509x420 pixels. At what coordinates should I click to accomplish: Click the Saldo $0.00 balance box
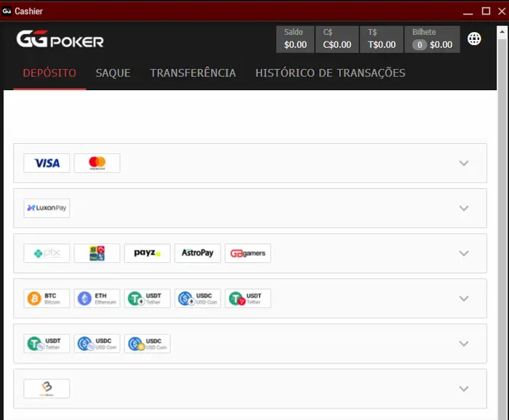pos(295,39)
